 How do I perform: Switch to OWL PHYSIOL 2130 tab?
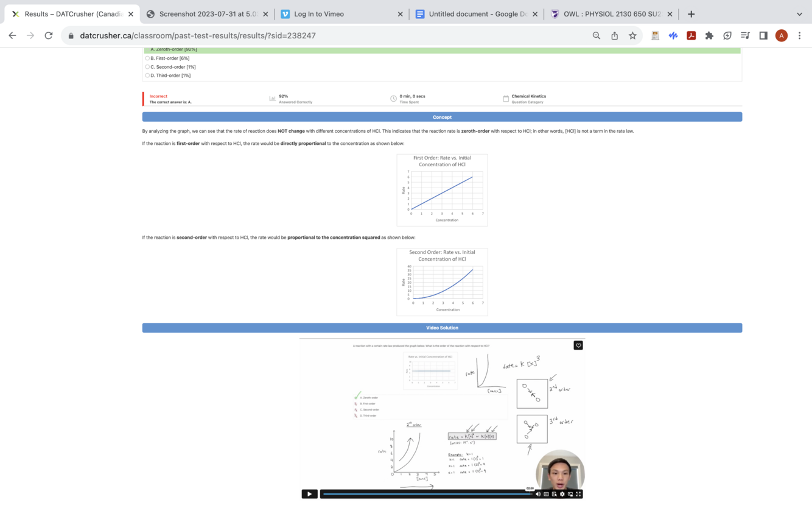611,14
